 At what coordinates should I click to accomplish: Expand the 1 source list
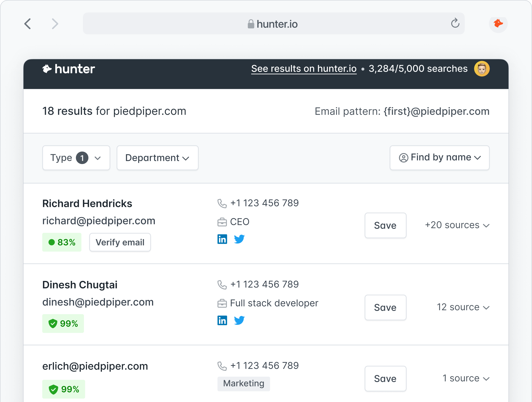click(466, 379)
